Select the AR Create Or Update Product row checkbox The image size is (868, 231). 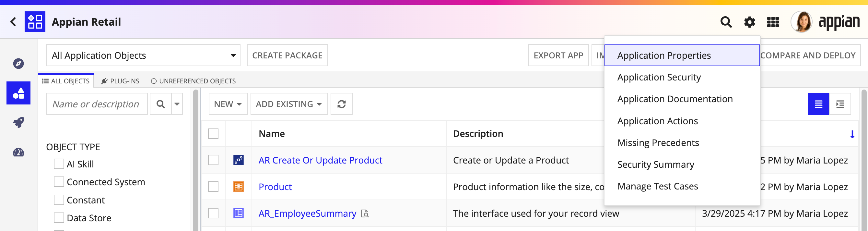click(213, 160)
